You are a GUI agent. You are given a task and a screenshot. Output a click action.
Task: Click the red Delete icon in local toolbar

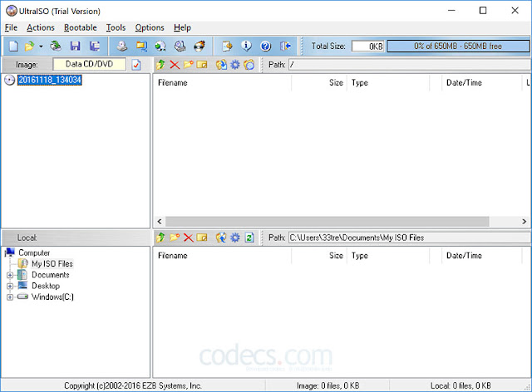point(189,238)
